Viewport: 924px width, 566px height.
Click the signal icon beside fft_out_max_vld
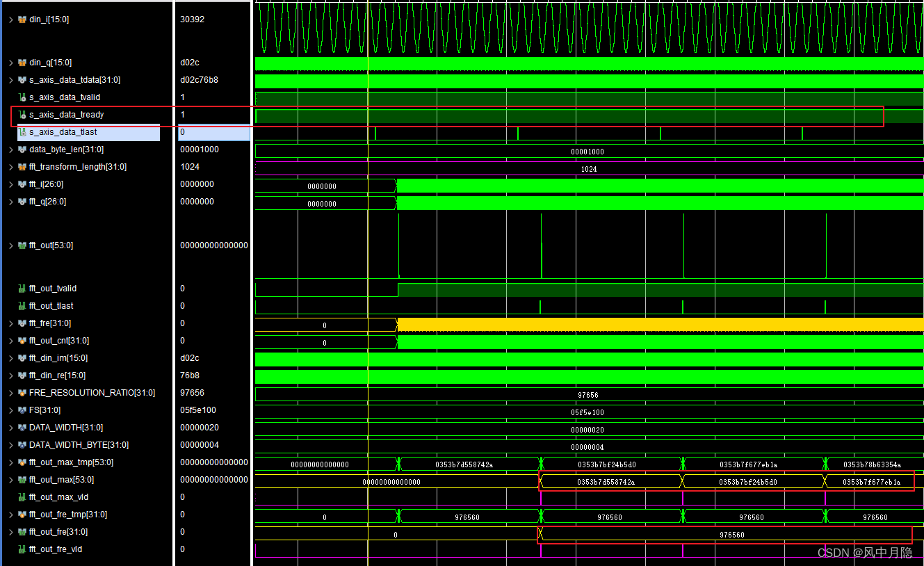click(x=22, y=497)
